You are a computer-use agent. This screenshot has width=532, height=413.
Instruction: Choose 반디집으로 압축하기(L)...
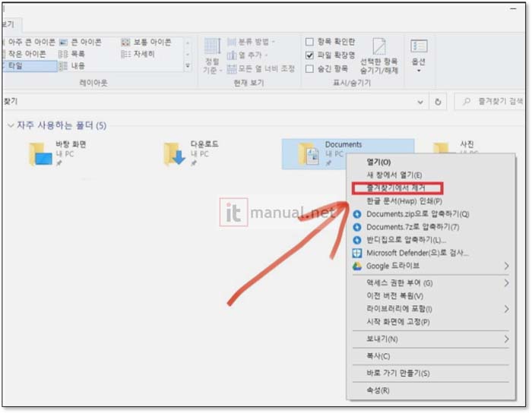click(406, 240)
